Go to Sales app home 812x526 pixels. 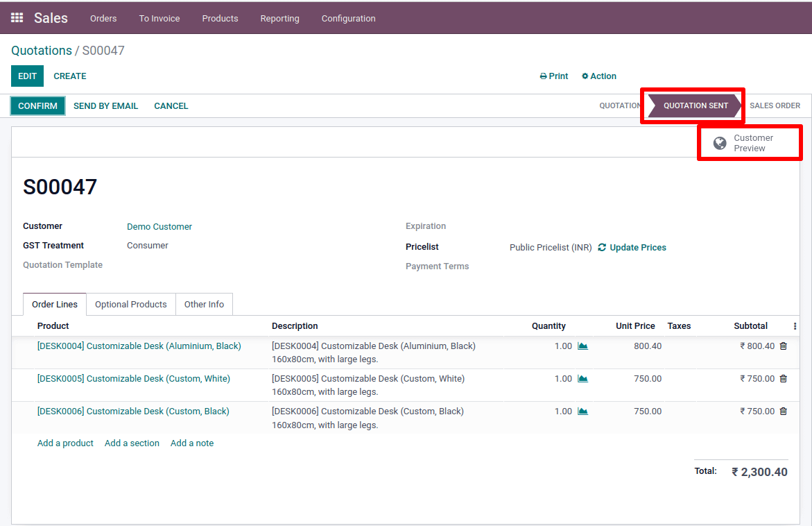[51, 18]
